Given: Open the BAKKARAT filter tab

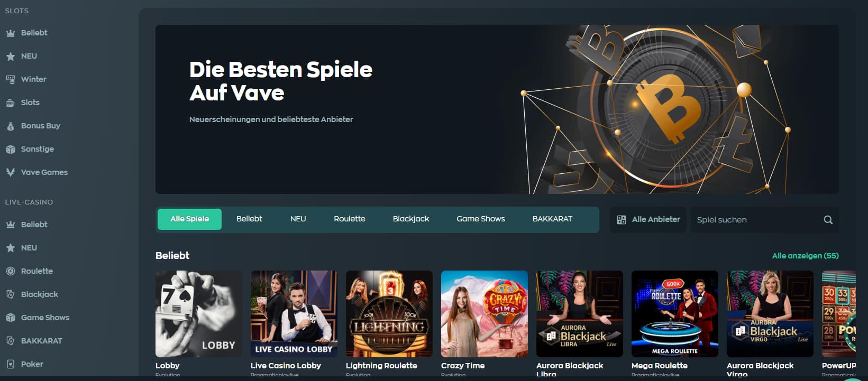Looking at the screenshot, I should click(x=552, y=219).
